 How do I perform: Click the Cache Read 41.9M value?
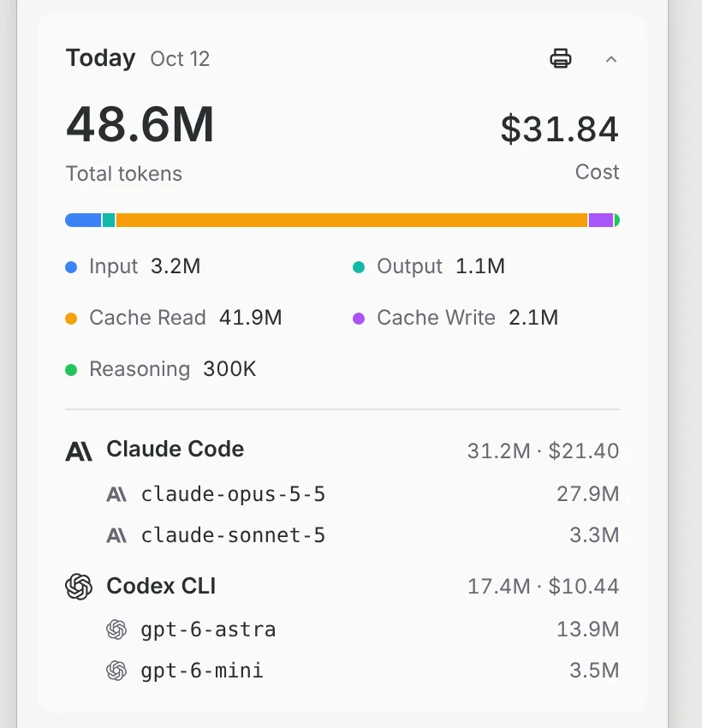(251, 318)
